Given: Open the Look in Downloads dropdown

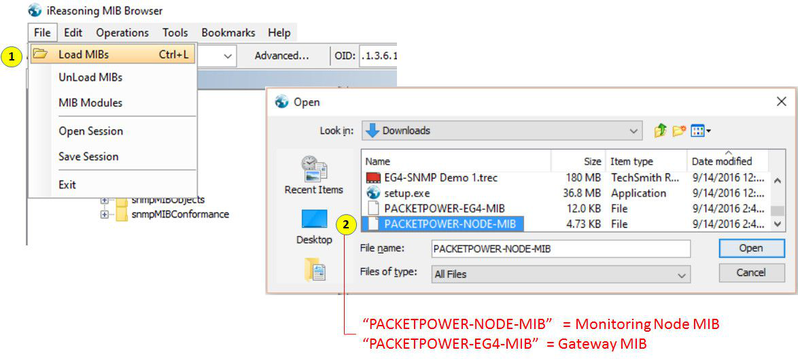Looking at the screenshot, I should tap(502, 131).
